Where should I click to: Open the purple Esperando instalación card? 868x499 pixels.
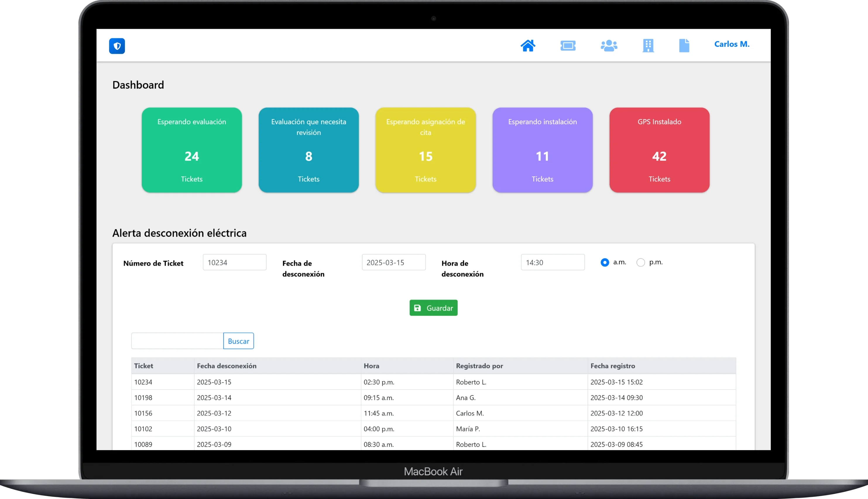542,150
